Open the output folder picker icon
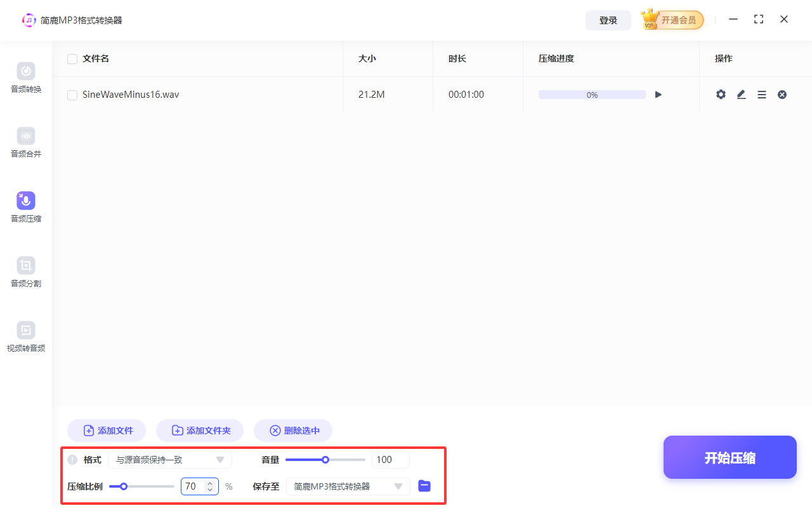Image resolution: width=812 pixels, height=508 pixels. point(424,486)
